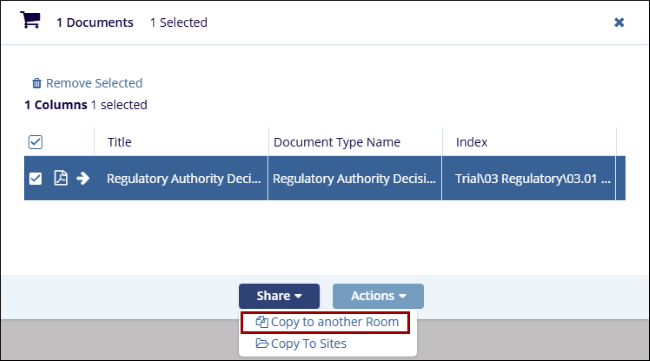This screenshot has height=361, width=650.
Task: Click the trash icon beside Remove Selected
Action: click(x=37, y=83)
